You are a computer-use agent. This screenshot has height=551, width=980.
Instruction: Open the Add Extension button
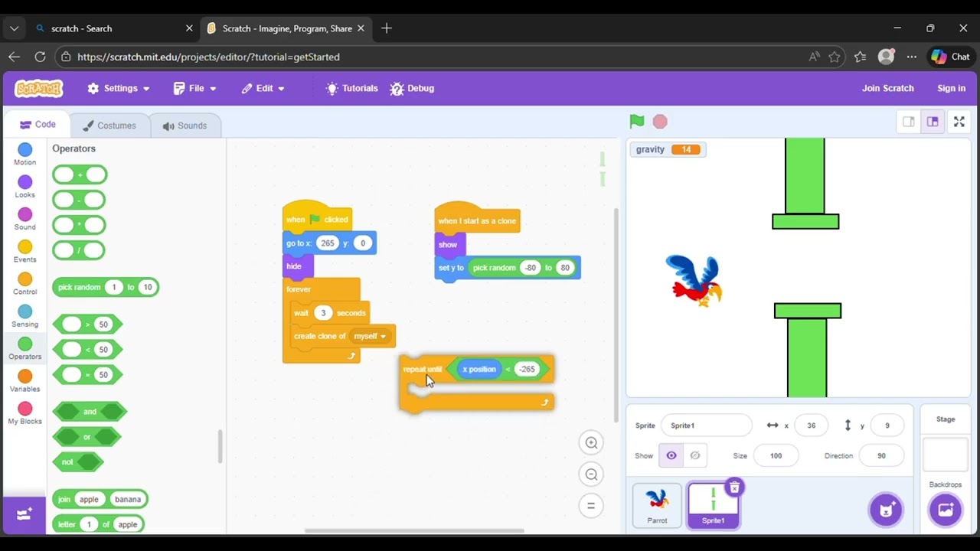pyautogui.click(x=24, y=514)
